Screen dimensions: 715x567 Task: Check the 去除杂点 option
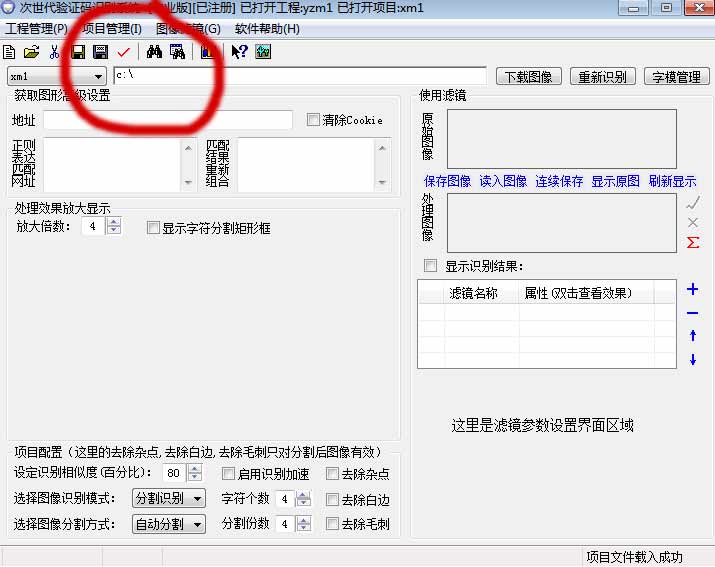(333, 474)
